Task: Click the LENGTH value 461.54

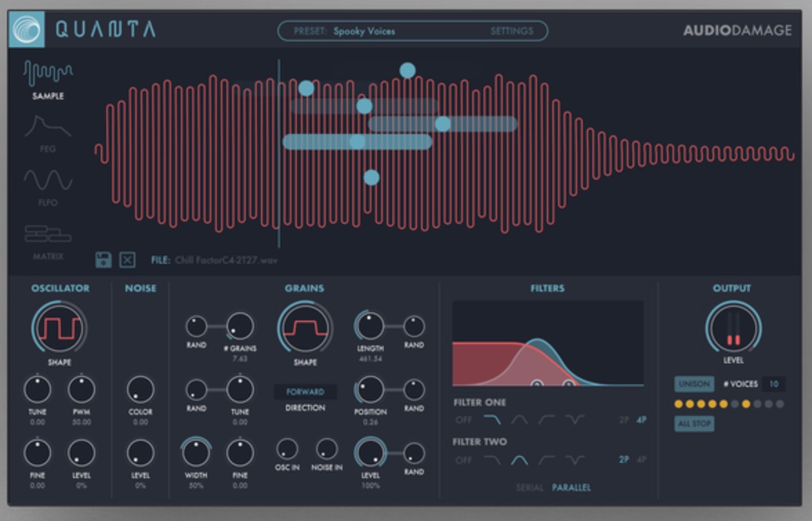Action: 370,359
